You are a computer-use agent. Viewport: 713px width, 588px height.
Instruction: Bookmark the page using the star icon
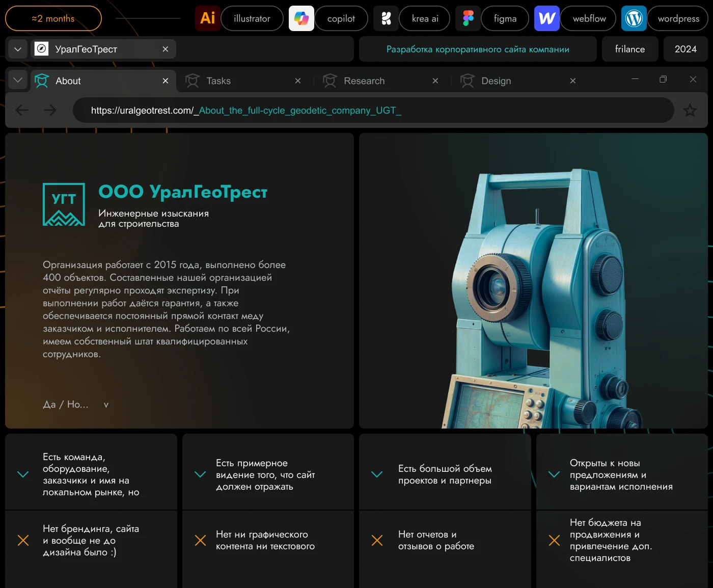pyautogui.click(x=690, y=110)
